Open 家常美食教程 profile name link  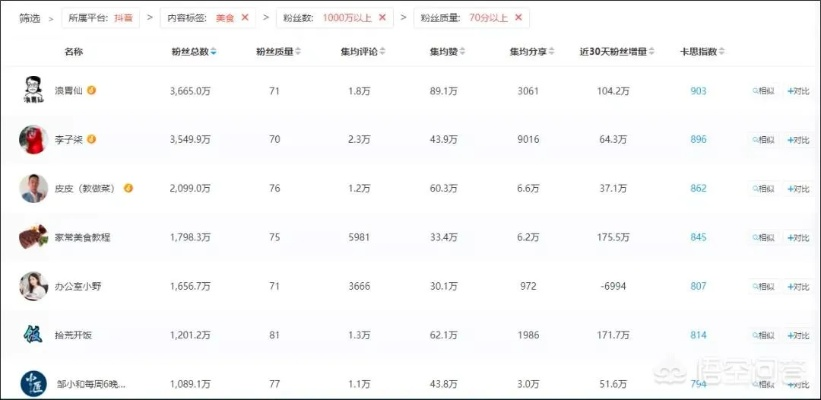82,238
